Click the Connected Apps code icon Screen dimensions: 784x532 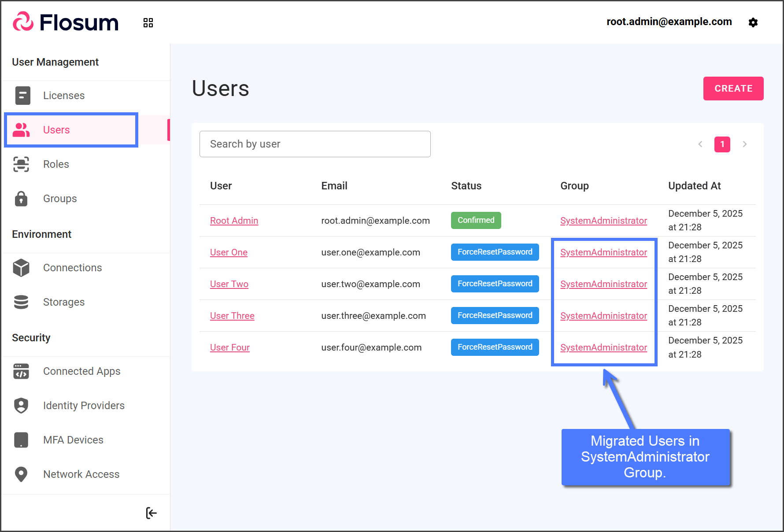click(21, 371)
